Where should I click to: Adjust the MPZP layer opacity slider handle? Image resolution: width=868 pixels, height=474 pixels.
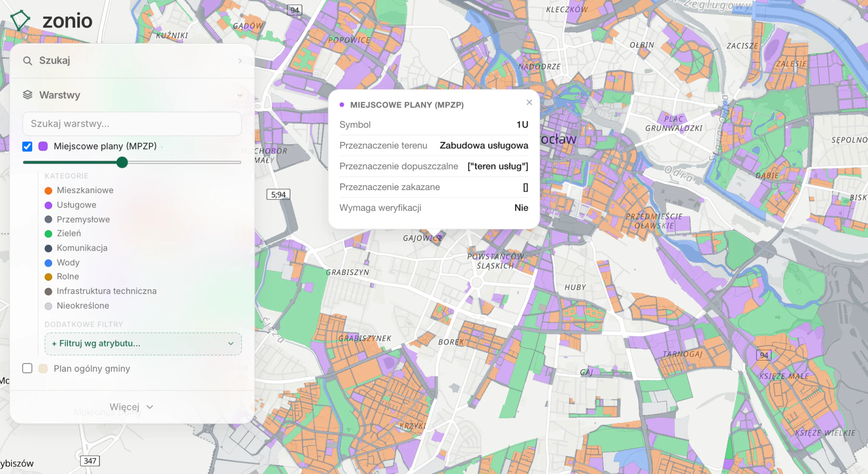pyautogui.click(x=122, y=163)
